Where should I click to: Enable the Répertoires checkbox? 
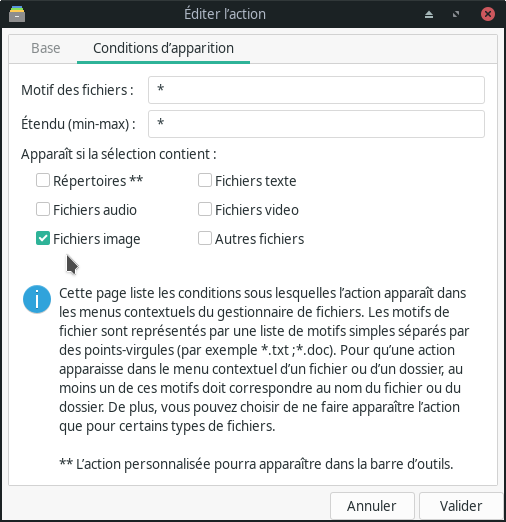point(43,180)
